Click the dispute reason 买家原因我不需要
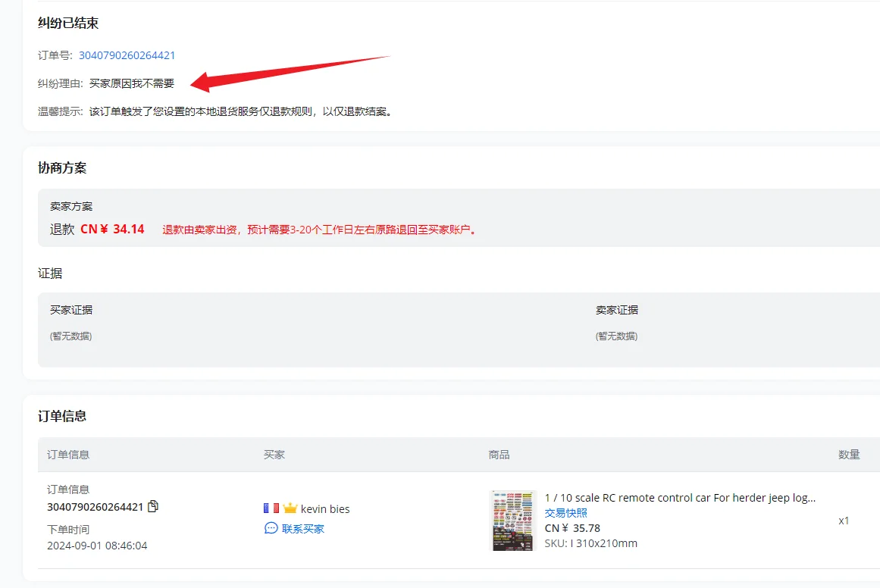The width and height of the screenshot is (880, 588). pos(132,83)
